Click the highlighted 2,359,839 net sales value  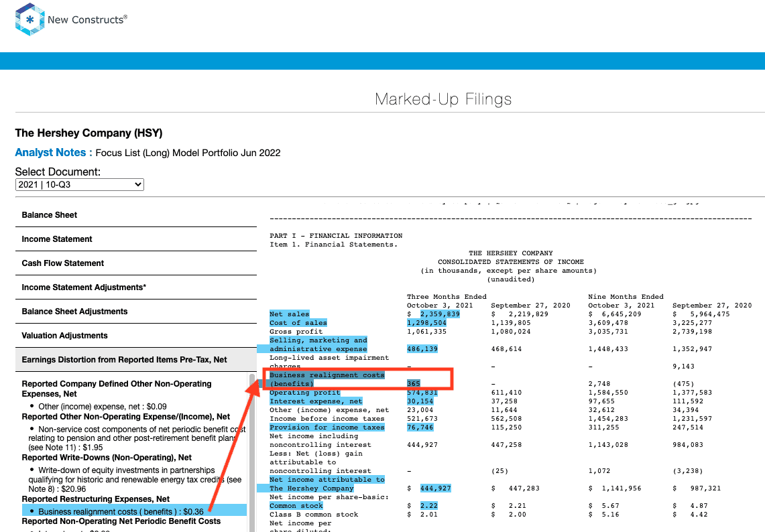pos(440,314)
